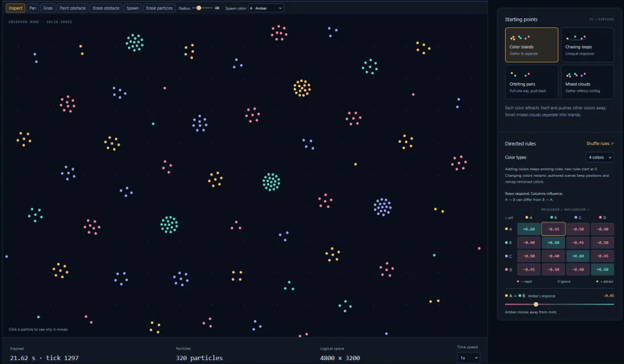Adjust the Amber's response slider handle
This screenshot has width=624, height=364.
click(x=536, y=304)
